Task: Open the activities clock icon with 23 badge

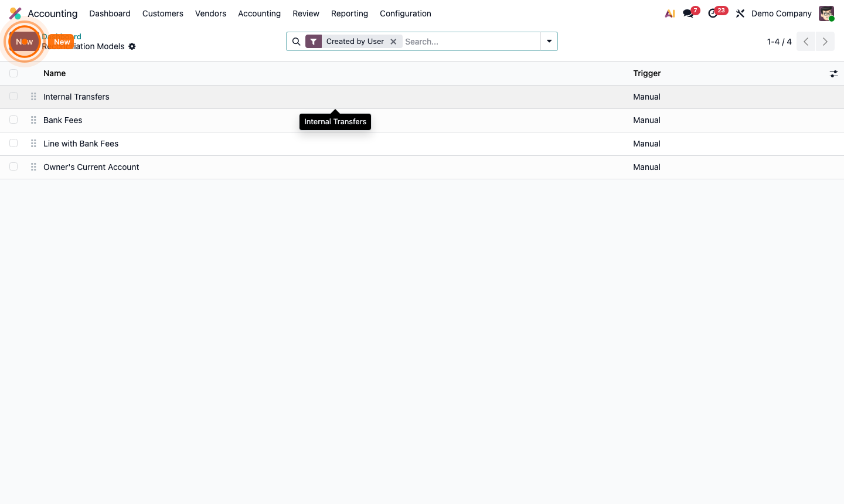Action: pos(713,13)
